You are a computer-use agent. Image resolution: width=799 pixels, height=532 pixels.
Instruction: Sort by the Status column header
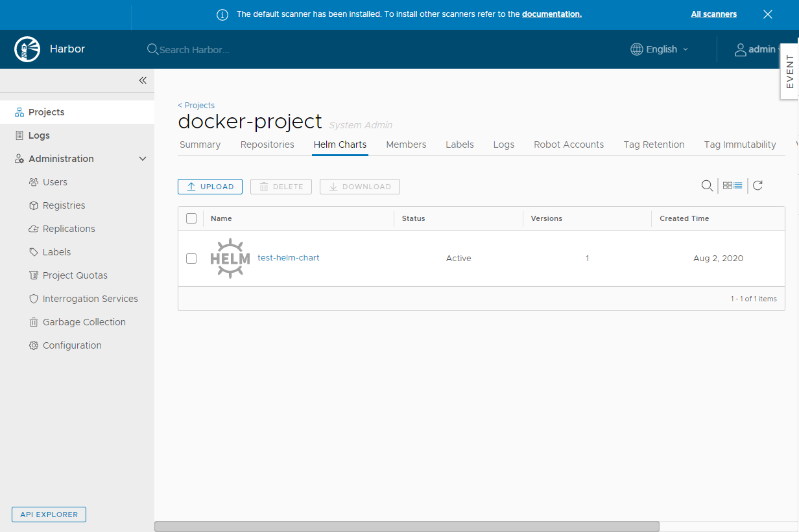pyautogui.click(x=413, y=218)
